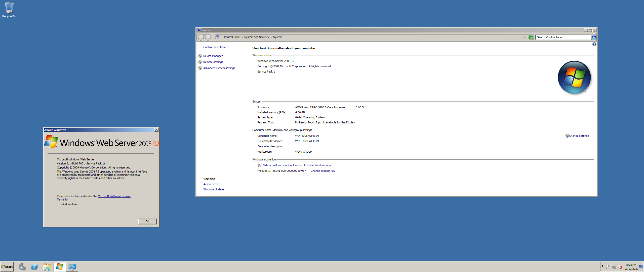Click the Version 6.1 Build 7601 text
This screenshot has width=644, height=272.
81,163
